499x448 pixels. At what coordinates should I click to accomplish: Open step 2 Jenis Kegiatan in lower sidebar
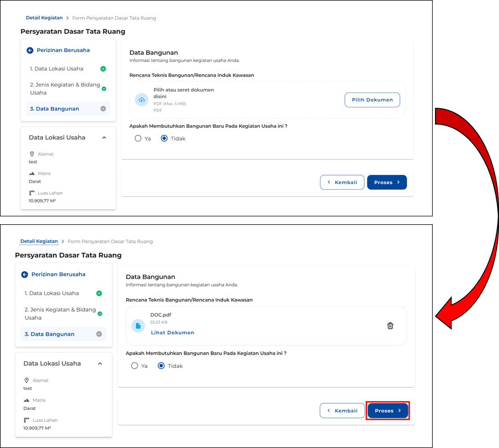pyautogui.click(x=60, y=314)
